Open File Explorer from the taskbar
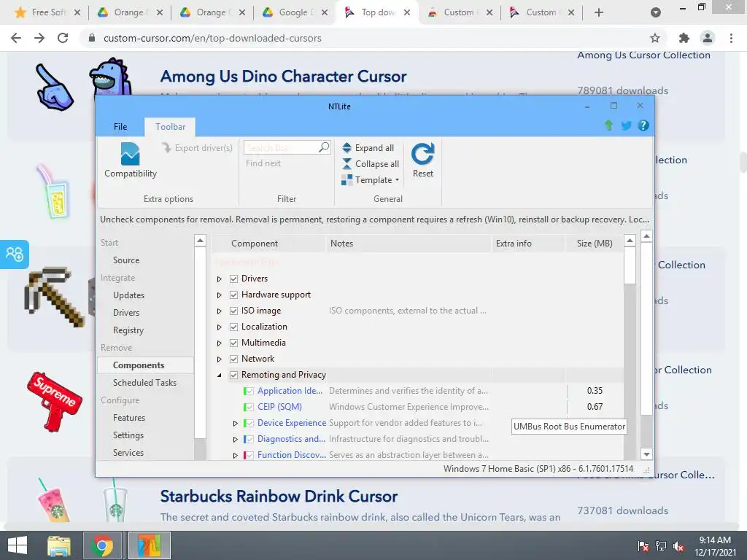 coord(59,545)
